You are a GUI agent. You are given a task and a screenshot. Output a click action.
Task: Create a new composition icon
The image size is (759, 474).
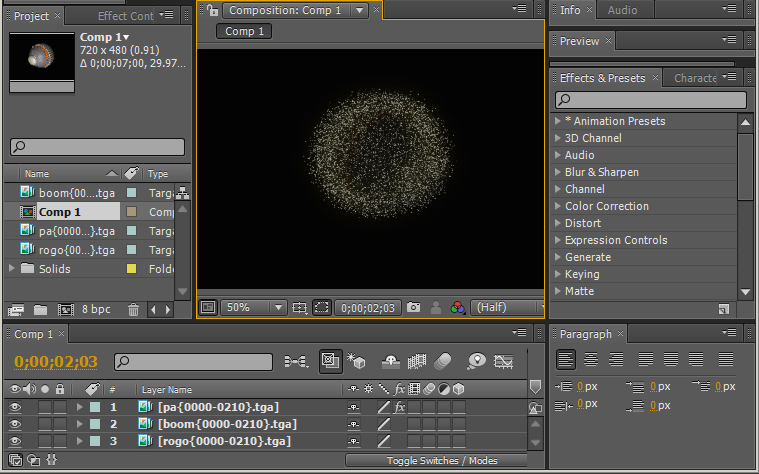pyautogui.click(x=65, y=309)
